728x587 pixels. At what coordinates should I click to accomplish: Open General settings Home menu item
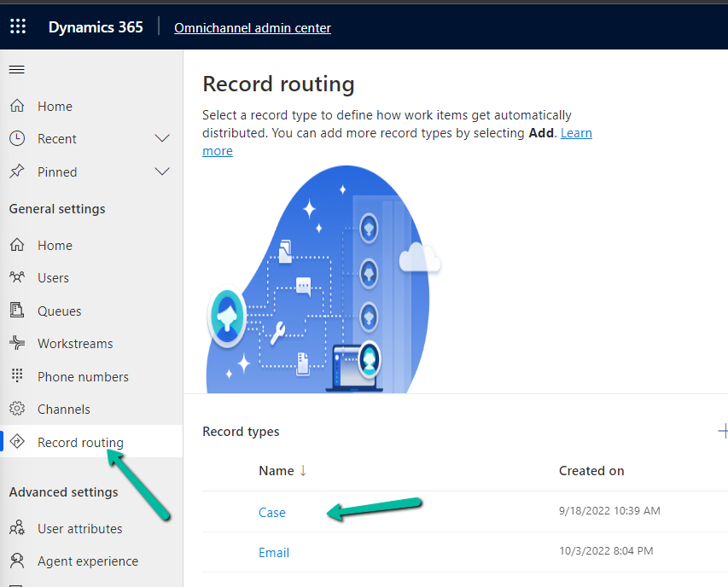tap(55, 246)
